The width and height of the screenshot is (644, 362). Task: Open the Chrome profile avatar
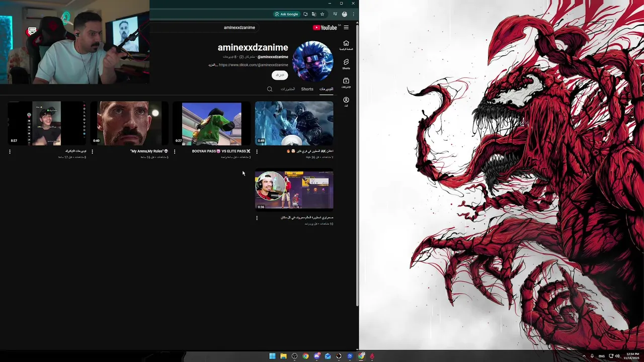(344, 14)
